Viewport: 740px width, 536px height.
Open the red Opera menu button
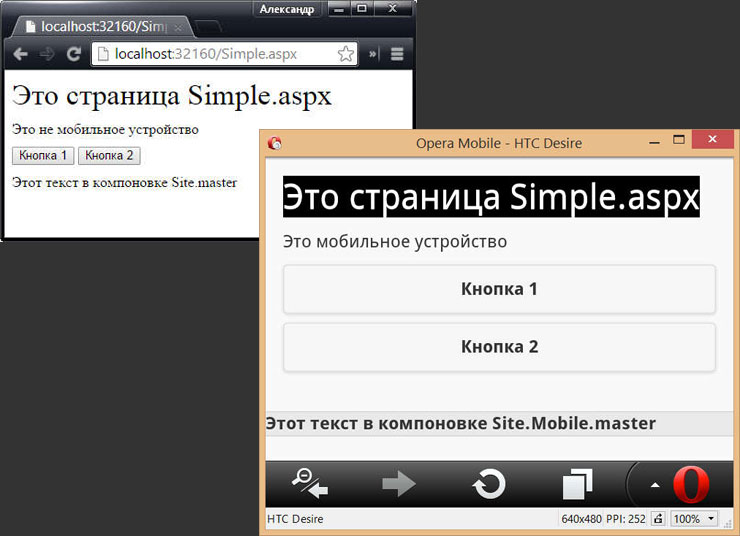pos(691,485)
